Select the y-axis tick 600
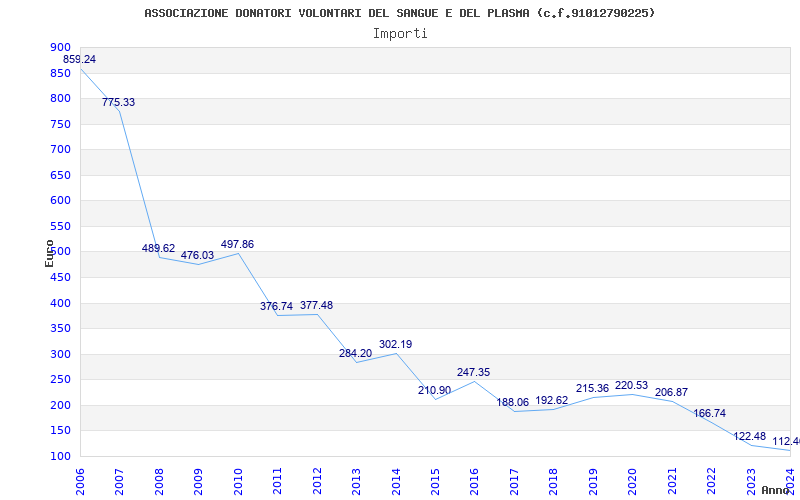800x500 pixels. [x=60, y=201]
